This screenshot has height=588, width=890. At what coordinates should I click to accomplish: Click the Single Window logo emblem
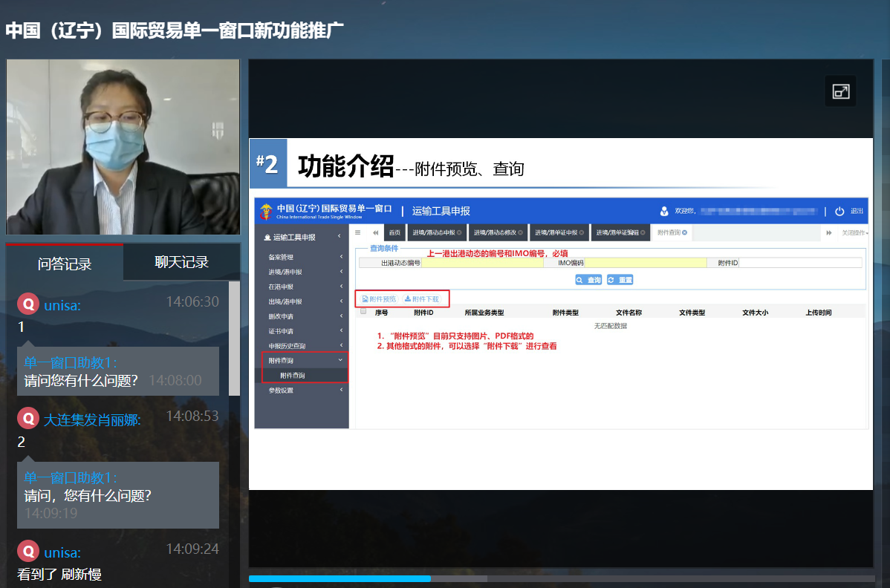tap(266, 211)
